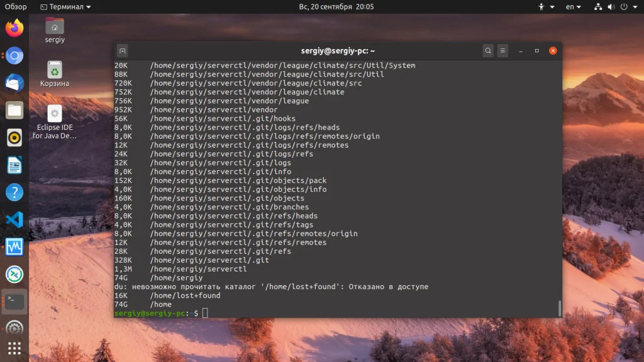The height and width of the screenshot is (362, 644).
Task: Click the 32K '.git/logs' line
Action: tap(203, 163)
